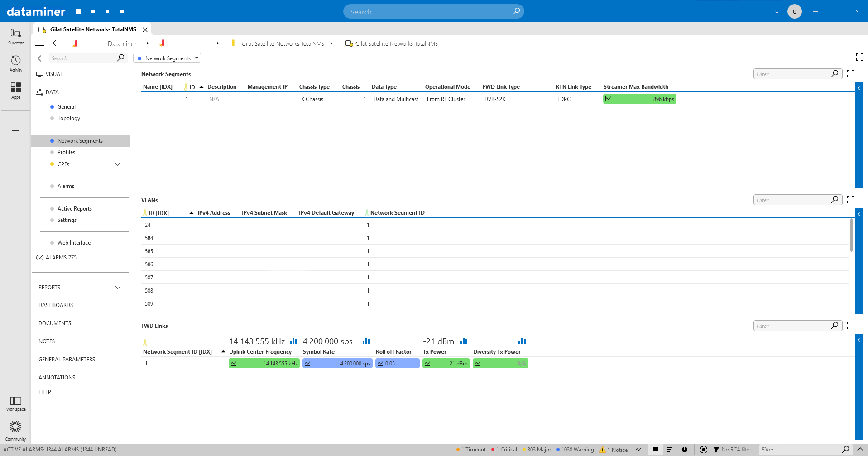Click the Symbol Rate 4 200 000 sps cell
868x456 pixels.
[x=337, y=363]
